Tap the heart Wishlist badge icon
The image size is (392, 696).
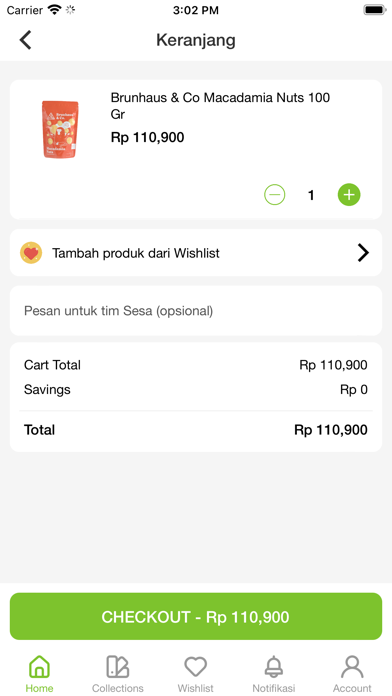click(x=31, y=253)
